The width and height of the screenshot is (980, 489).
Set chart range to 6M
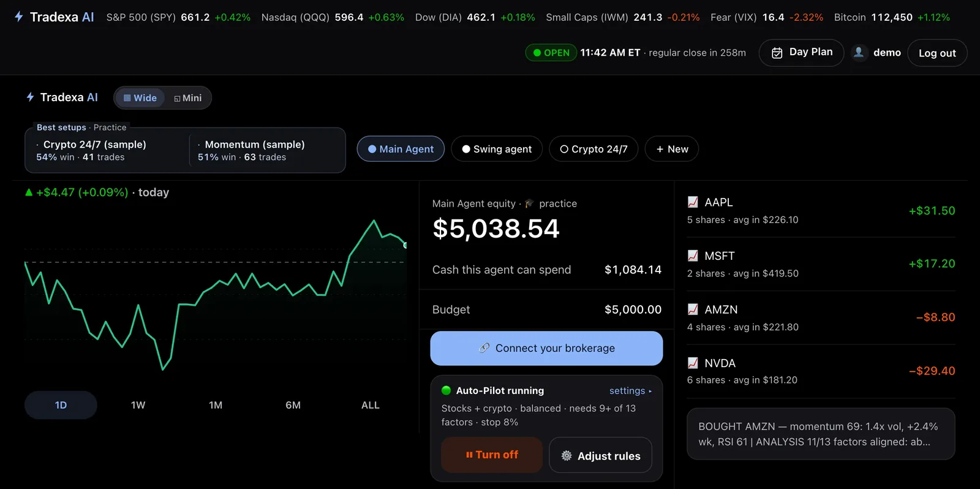click(293, 405)
